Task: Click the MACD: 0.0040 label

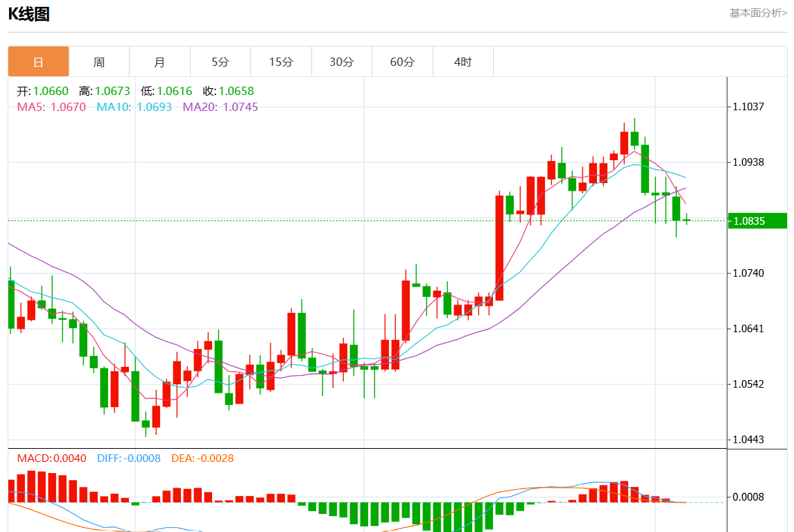Action: (51, 458)
